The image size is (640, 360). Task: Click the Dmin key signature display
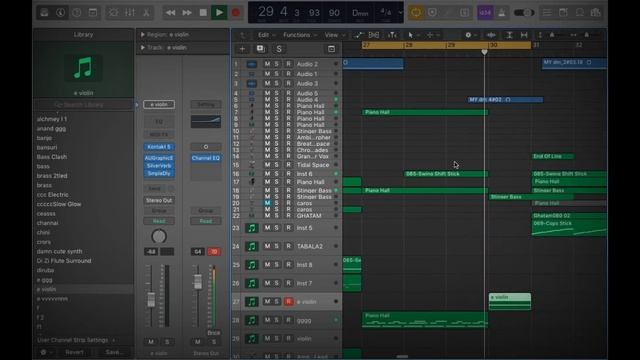pyautogui.click(x=360, y=13)
